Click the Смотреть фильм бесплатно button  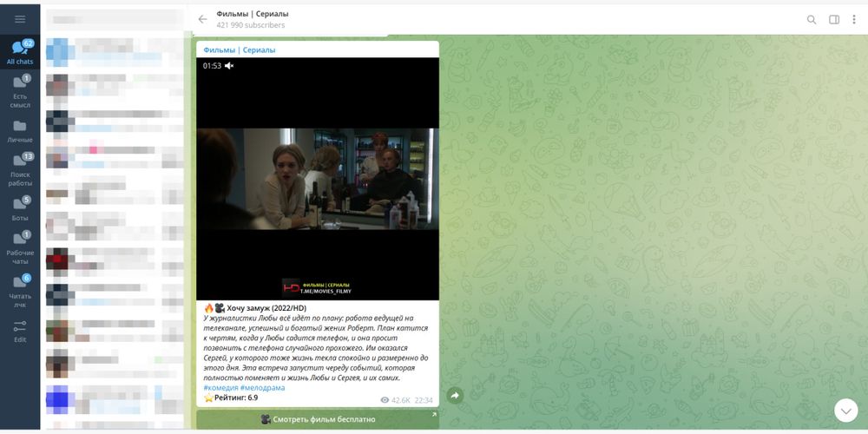tap(318, 419)
